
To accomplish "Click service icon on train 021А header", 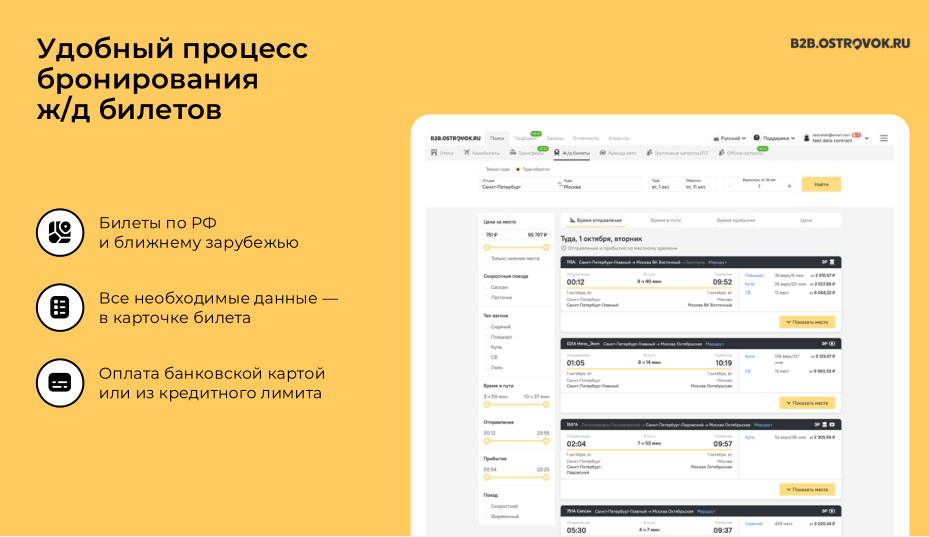I will tap(832, 344).
